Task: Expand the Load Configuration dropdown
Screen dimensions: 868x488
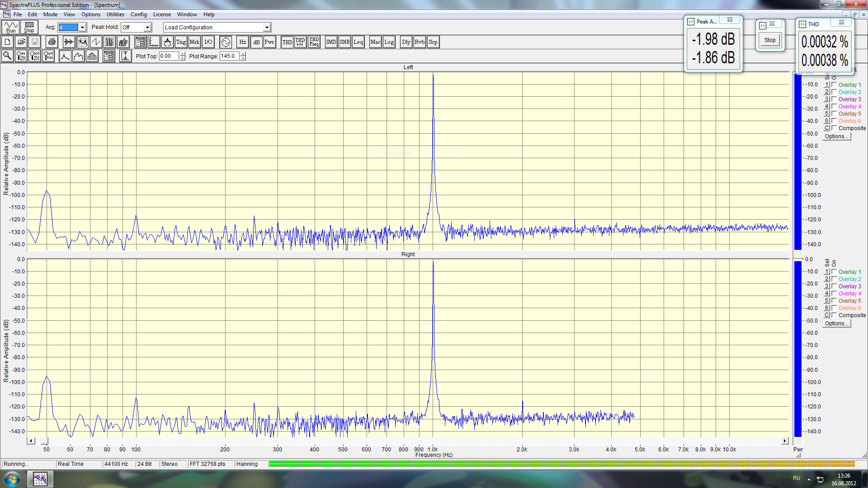Action: pyautogui.click(x=267, y=28)
